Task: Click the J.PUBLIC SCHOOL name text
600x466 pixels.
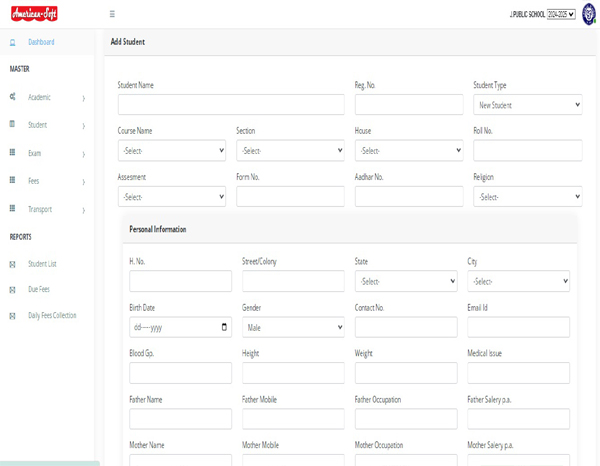Action: (x=527, y=15)
